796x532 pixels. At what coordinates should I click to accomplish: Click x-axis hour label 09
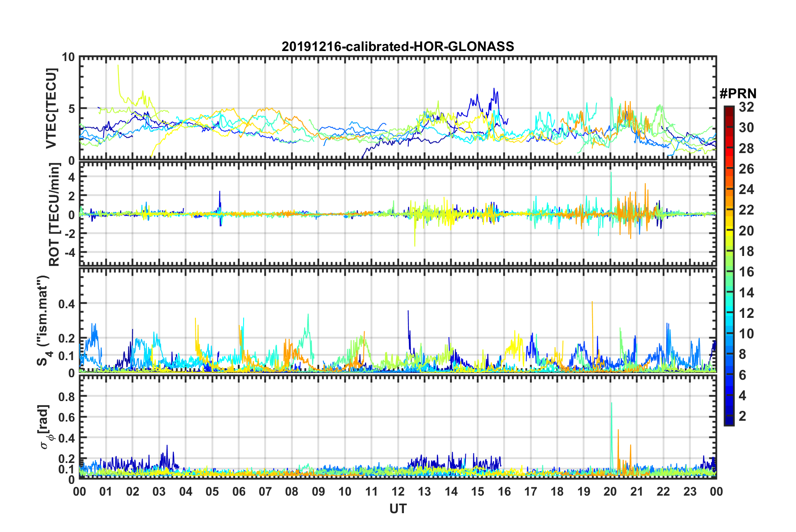point(318,491)
